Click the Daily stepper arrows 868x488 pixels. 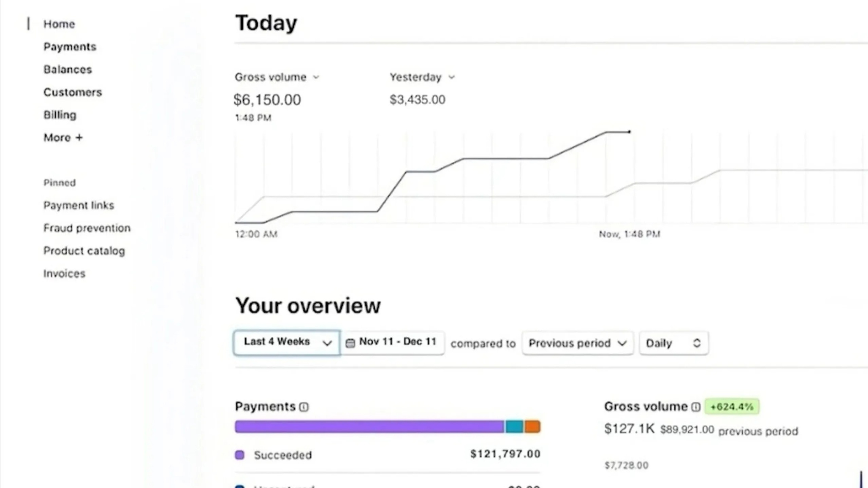click(697, 343)
